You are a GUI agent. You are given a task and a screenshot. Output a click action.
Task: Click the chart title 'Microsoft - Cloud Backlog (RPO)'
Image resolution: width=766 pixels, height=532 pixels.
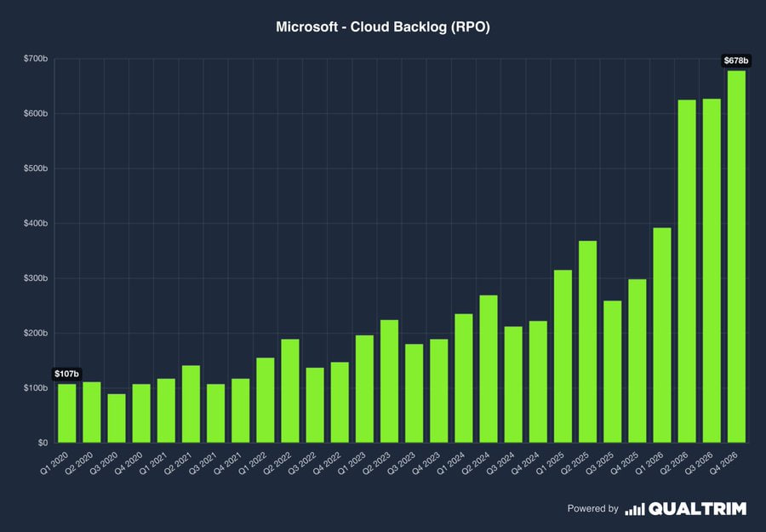coord(382,27)
